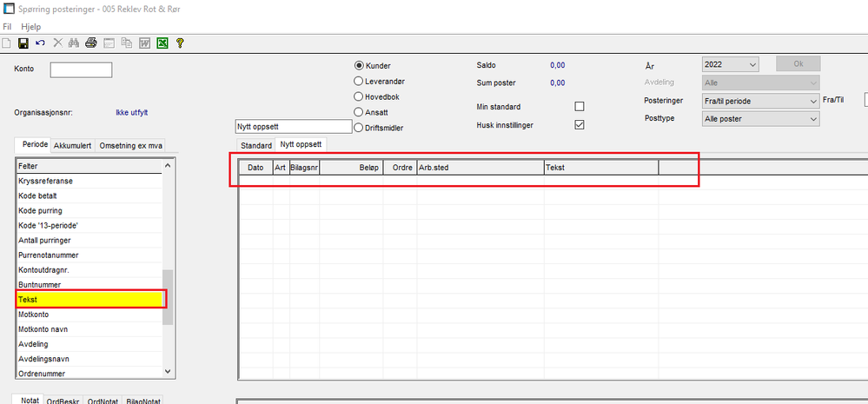Screen dimensions: 868x404
Task: Click the Felter list scroll up arrow
Action: pyautogui.click(x=169, y=165)
